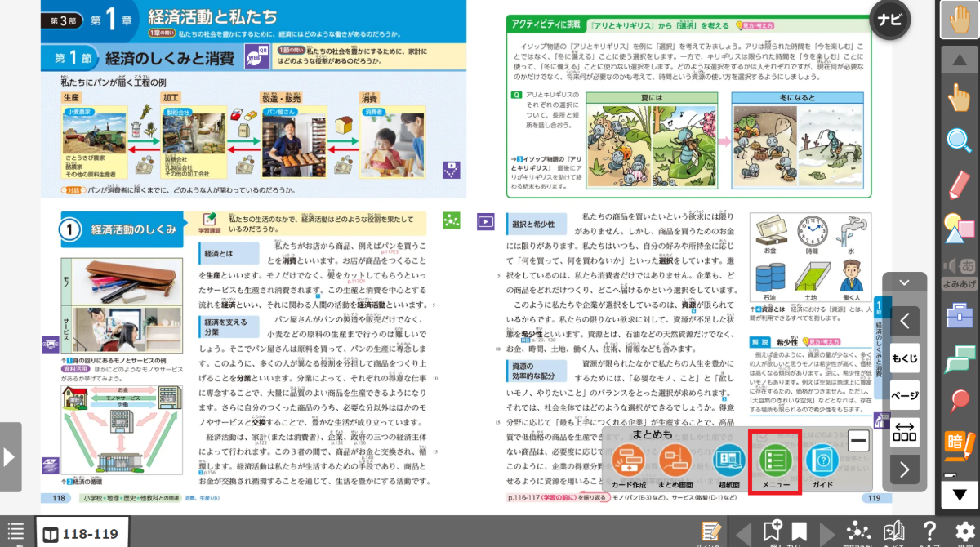Click the もくじ table of contents button
980x547 pixels.
click(x=904, y=358)
